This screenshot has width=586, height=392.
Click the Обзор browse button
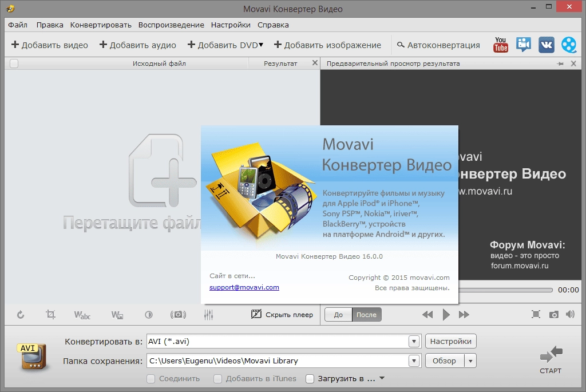click(445, 361)
